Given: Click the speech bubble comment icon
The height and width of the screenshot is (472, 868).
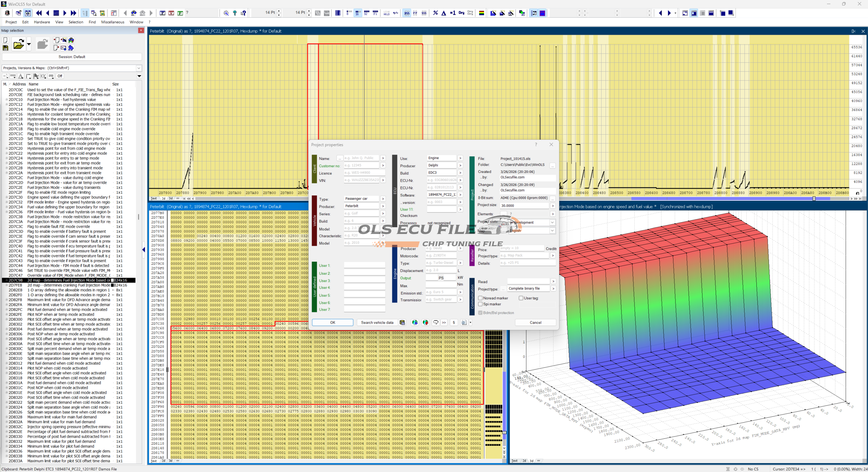Looking at the screenshot, I should pos(436,322).
